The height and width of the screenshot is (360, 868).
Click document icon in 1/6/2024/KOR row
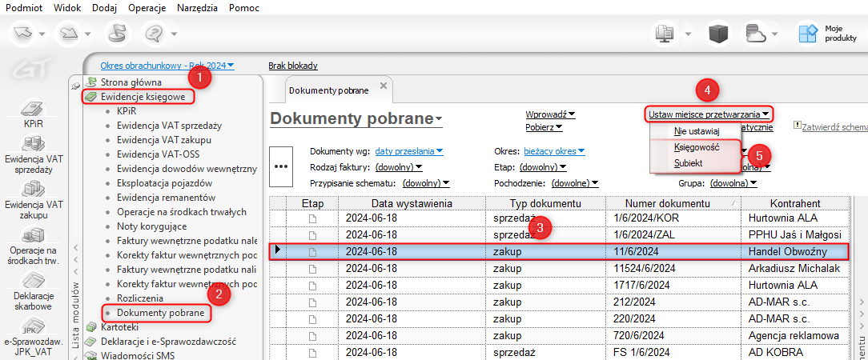(x=313, y=218)
